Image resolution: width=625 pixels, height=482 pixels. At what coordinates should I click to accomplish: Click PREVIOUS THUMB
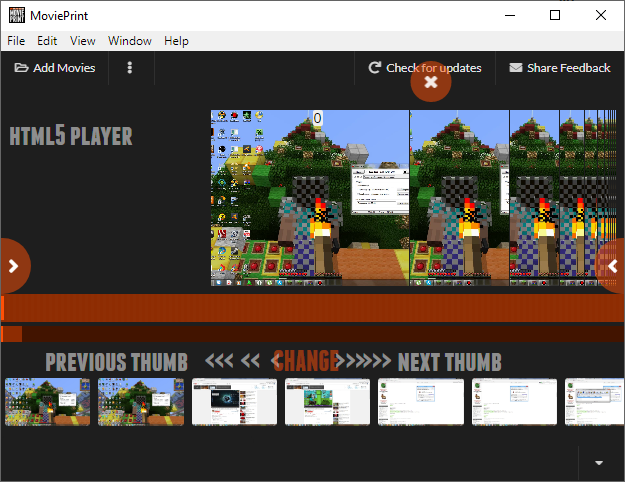click(x=116, y=362)
